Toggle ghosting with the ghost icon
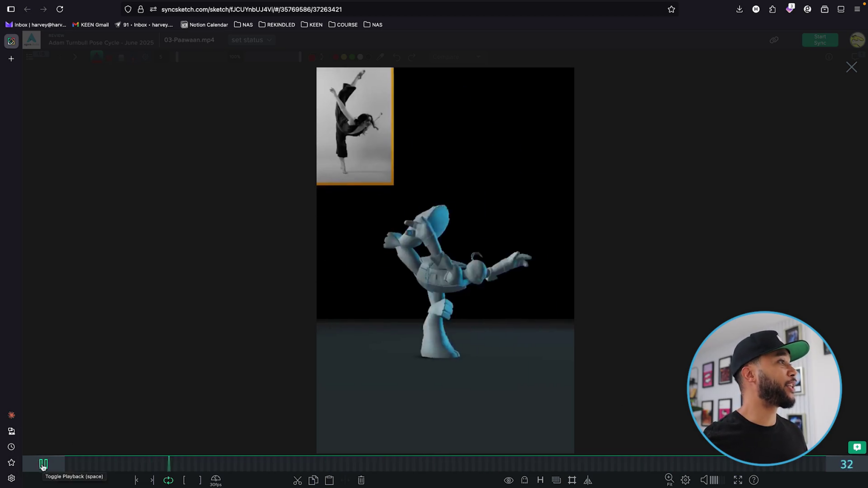868x488 pixels. point(524,480)
